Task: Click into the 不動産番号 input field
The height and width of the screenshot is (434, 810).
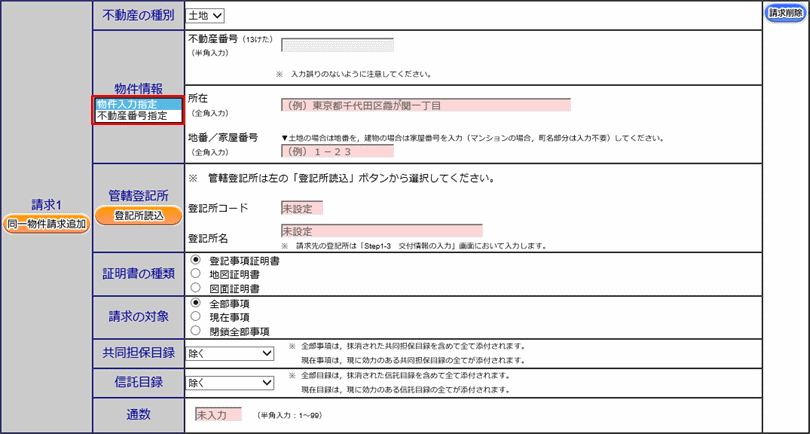Action: [x=337, y=45]
